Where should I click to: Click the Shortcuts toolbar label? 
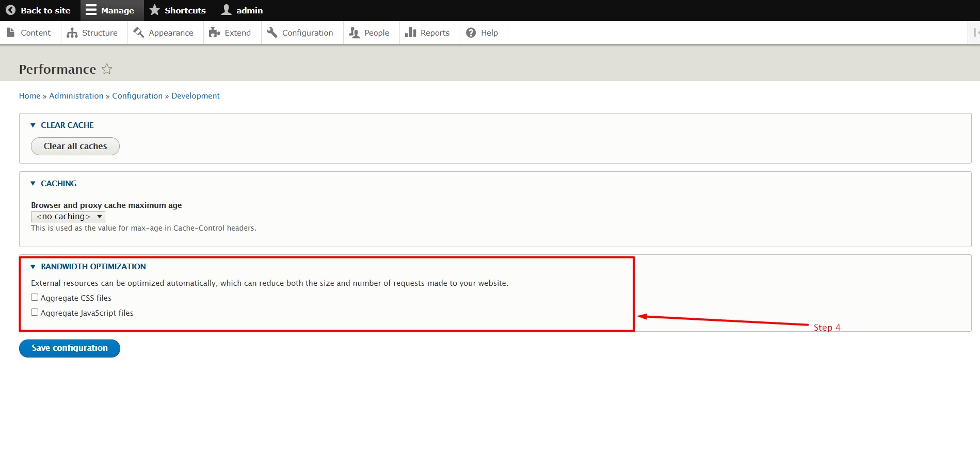tap(185, 10)
